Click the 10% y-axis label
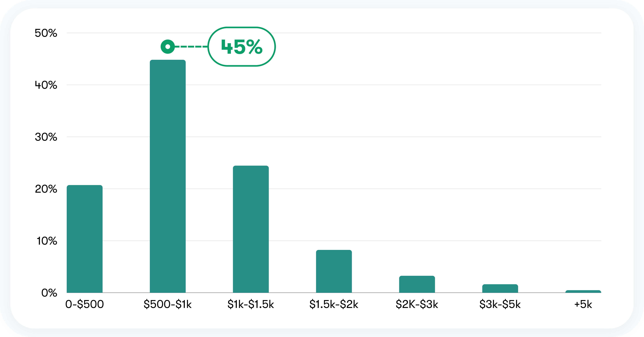 (x=47, y=241)
